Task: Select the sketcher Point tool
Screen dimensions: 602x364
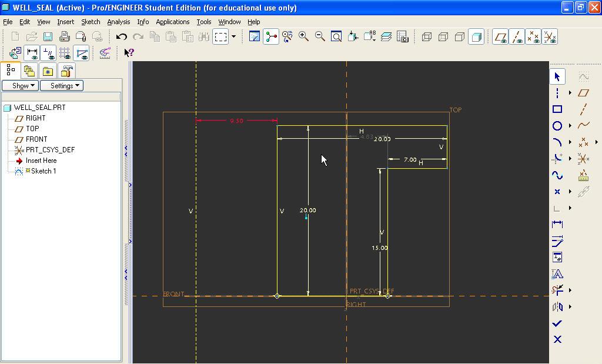Action: [x=557, y=191]
